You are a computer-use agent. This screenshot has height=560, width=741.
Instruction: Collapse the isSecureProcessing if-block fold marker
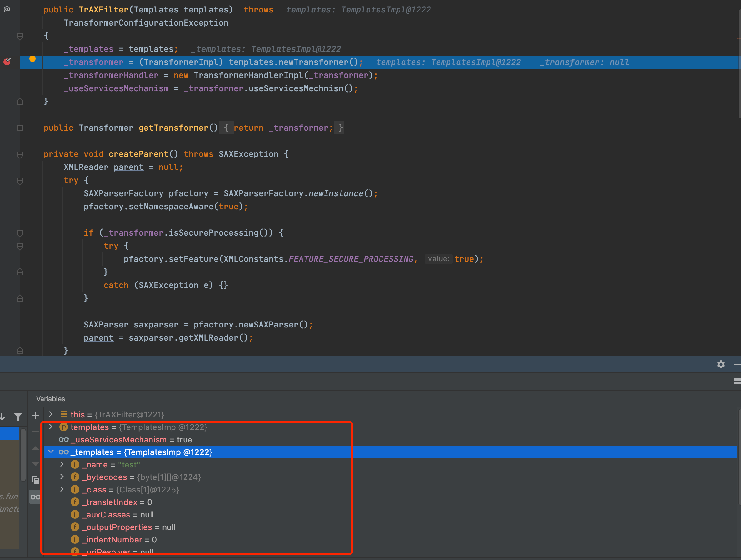[x=20, y=233]
